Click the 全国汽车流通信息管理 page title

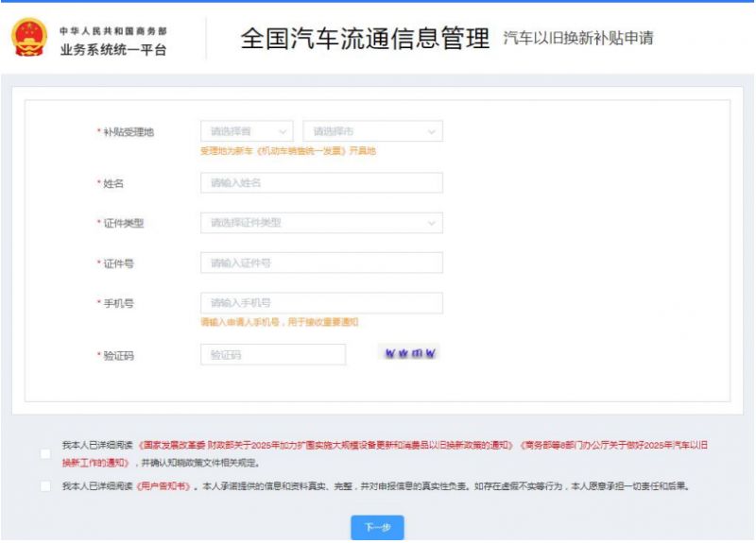(365, 39)
